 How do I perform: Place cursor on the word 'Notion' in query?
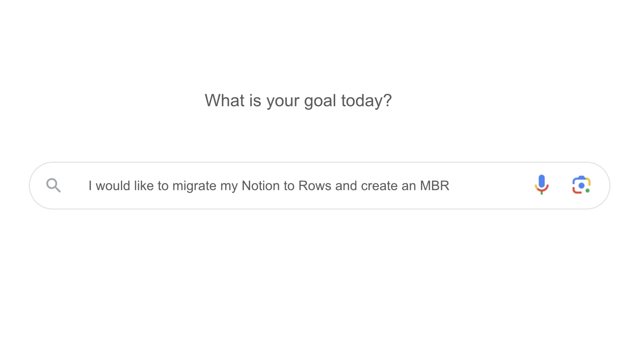click(x=260, y=186)
